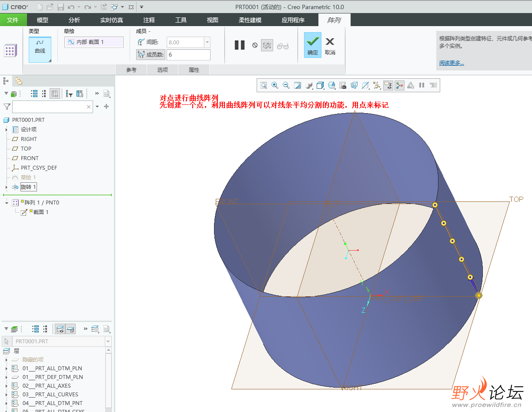Switch to the 选项 panel tab
The image size is (532, 412).
pos(163,70)
